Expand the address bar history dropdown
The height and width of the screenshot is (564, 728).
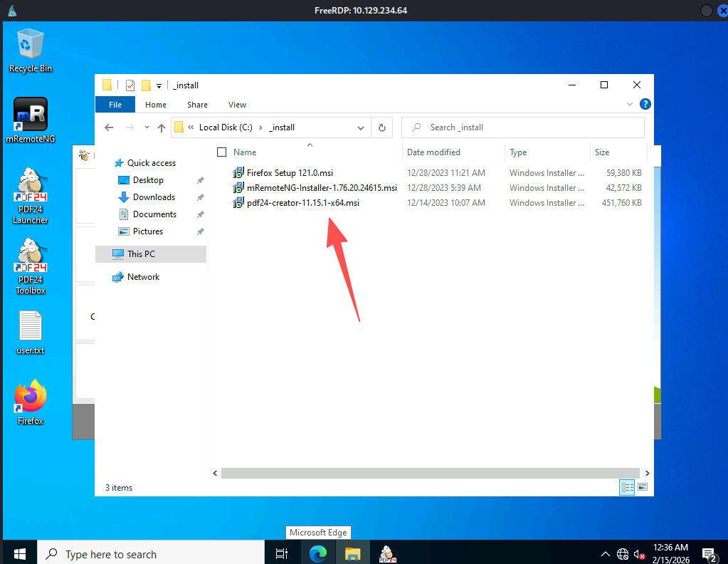tap(360, 127)
